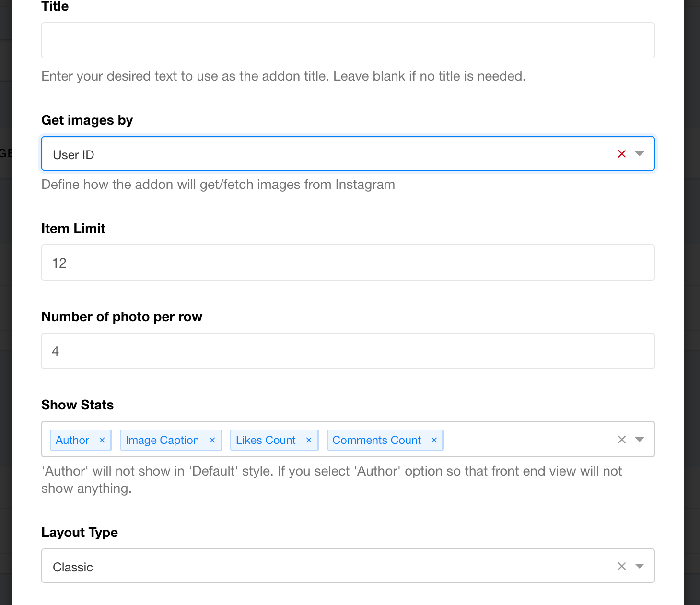The height and width of the screenshot is (605, 700).
Task: Remove the Author tag from Show Stats
Action: coord(102,440)
